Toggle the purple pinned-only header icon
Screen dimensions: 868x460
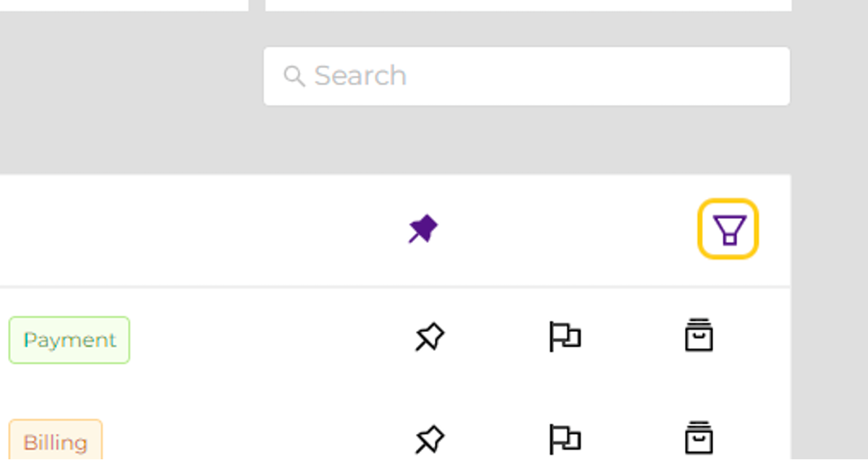423,229
